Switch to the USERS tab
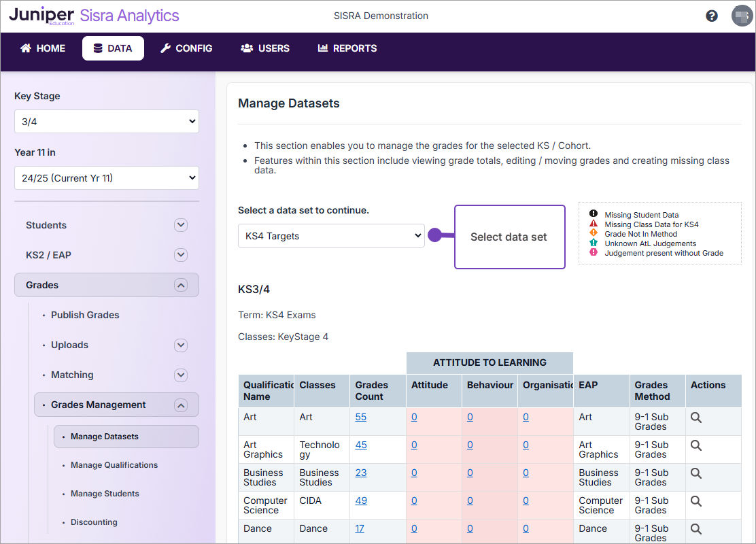Image resolution: width=756 pixels, height=544 pixels. [x=264, y=48]
